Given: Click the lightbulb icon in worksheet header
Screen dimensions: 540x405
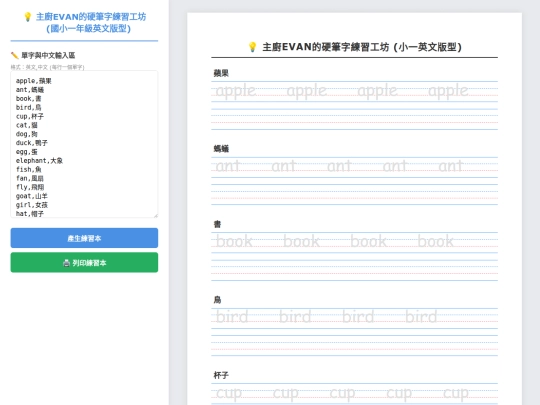Looking at the screenshot, I should tap(252, 47).
